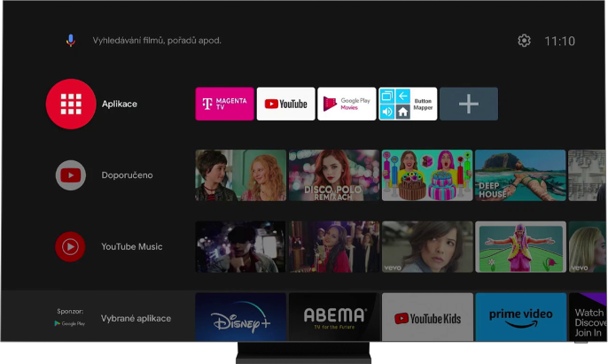Select the Doporučeno row label

coord(128,175)
